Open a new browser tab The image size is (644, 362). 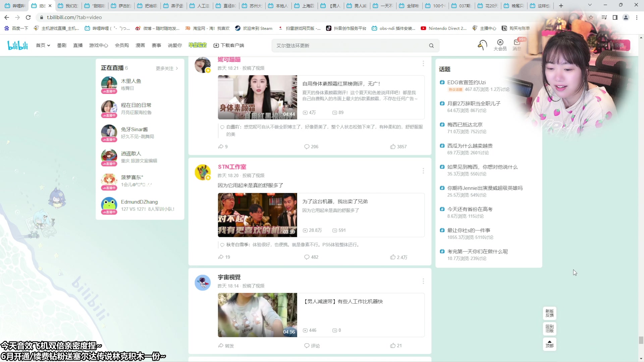click(561, 6)
